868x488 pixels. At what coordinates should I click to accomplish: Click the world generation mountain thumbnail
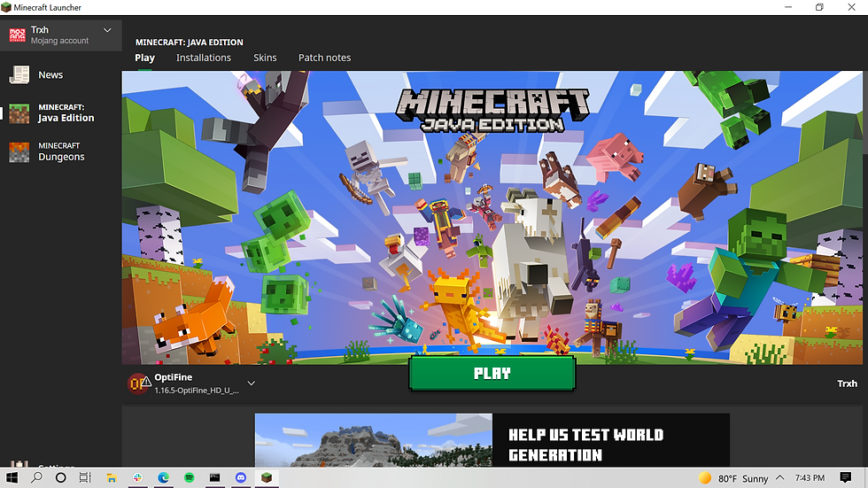374,440
